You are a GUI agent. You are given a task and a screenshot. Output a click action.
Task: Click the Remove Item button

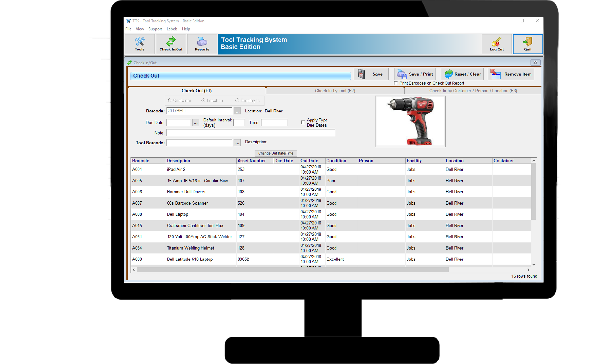[x=511, y=74]
